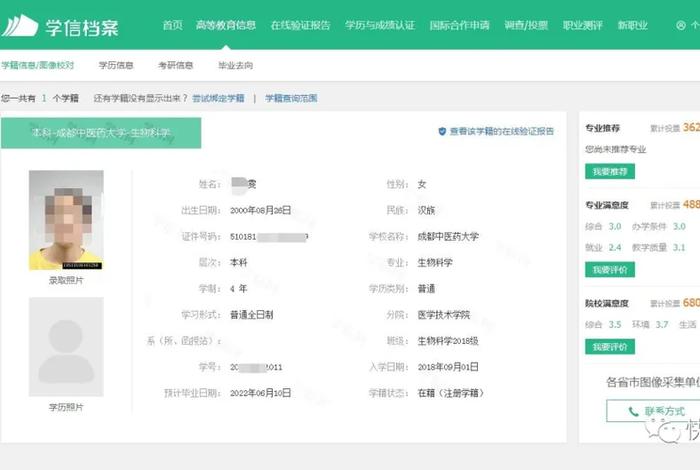
Task: Click the 办学条件 3.0 rating
Action: [658, 226]
